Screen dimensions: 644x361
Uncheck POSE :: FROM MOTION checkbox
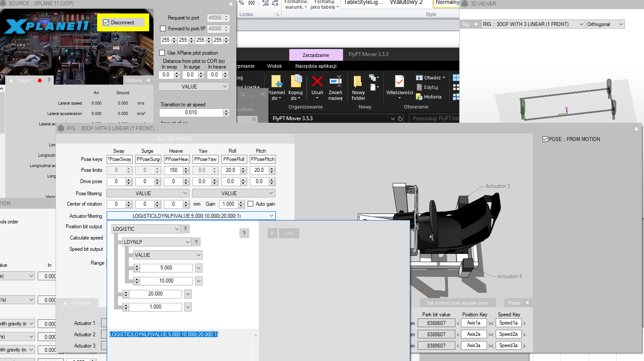(x=546, y=139)
